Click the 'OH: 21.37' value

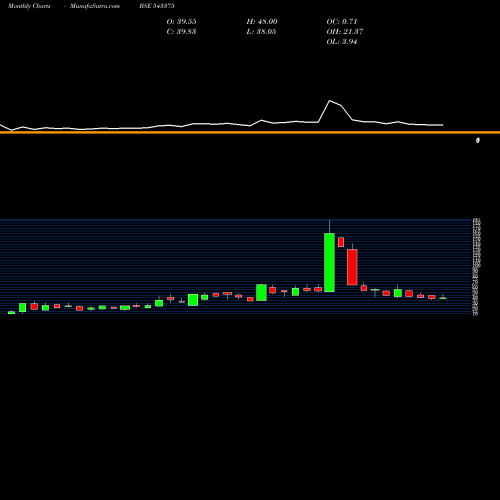coord(345,32)
